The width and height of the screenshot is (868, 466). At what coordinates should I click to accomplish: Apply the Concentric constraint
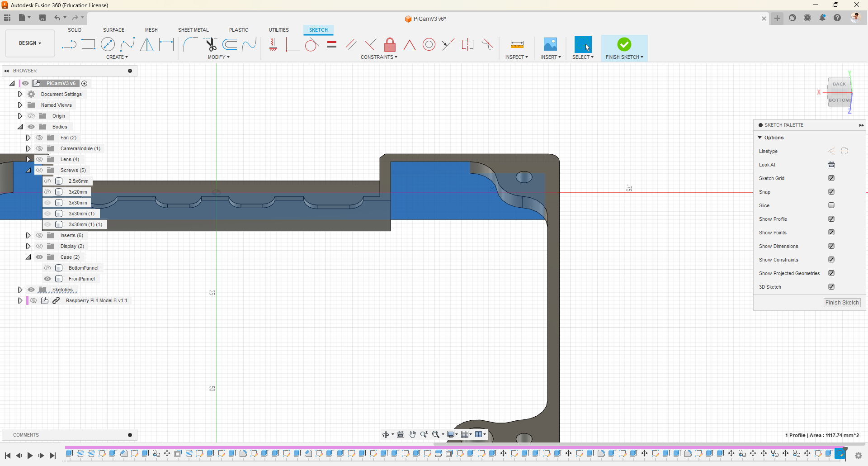[x=429, y=44]
